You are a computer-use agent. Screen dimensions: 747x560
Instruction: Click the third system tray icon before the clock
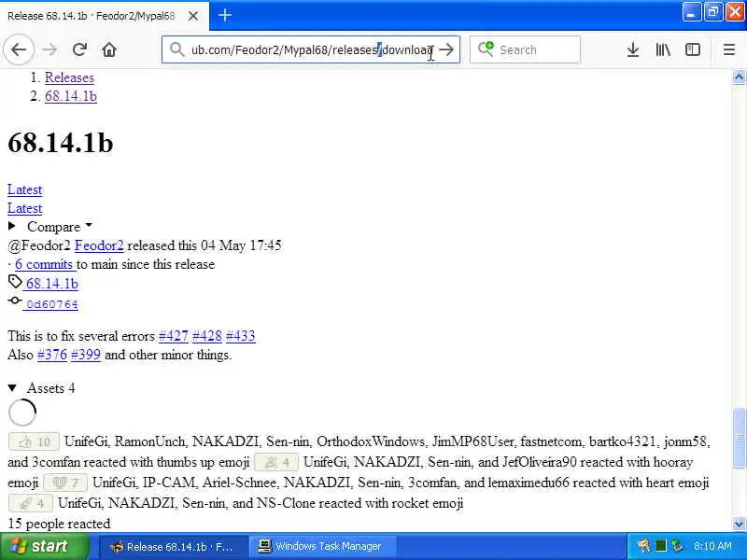[x=677, y=546]
